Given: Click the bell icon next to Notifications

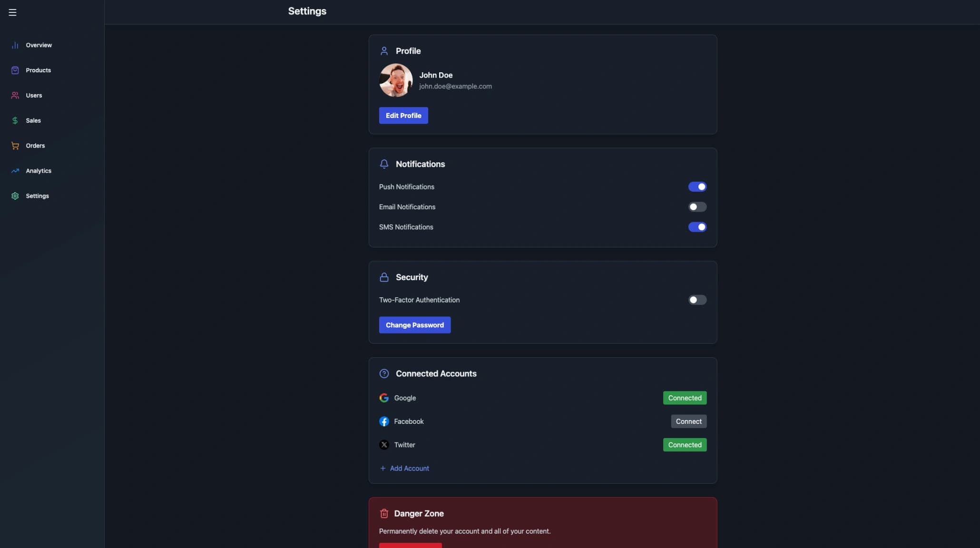Looking at the screenshot, I should (384, 164).
